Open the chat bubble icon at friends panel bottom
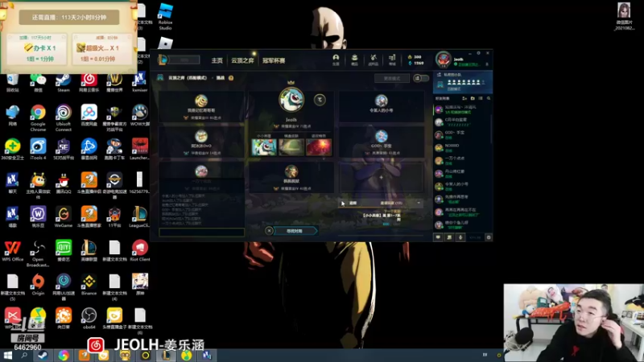Viewport: 644px width, 362px height. coord(438,237)
